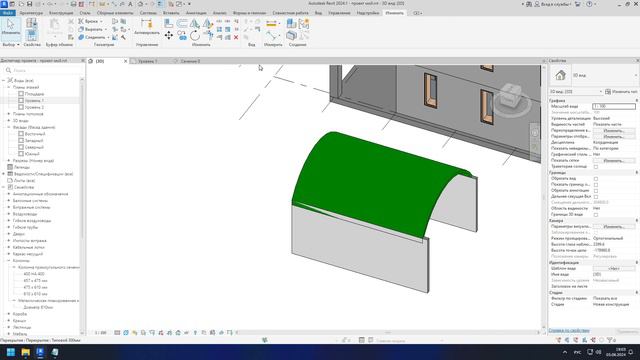Toggle Дальняя секущая checkbox

click(596, 196)
